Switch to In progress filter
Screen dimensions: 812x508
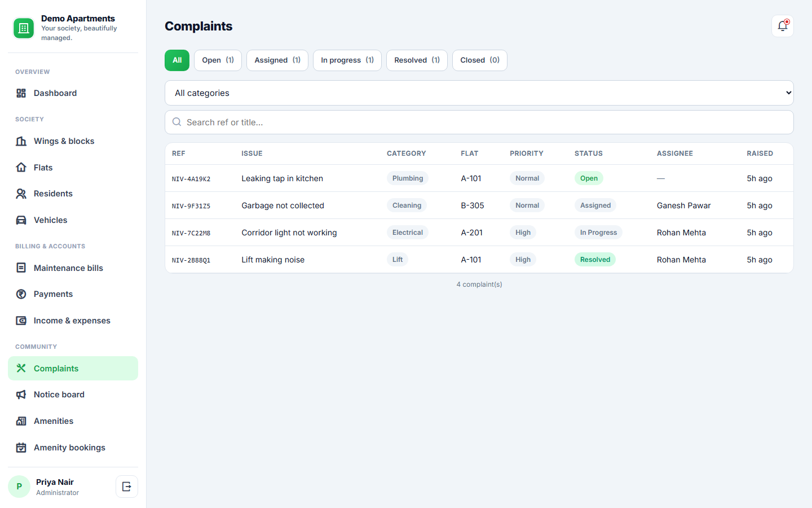pyautogui.click(x=347, y=60)
